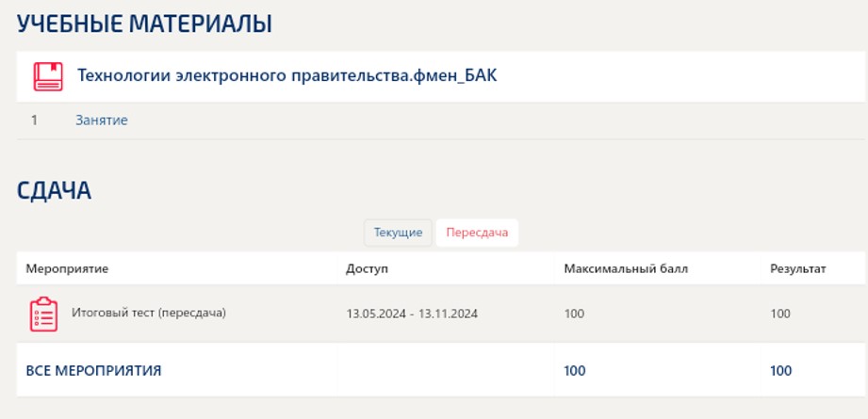Click the access dates 13.05.2024 - 13.11.2024
The width and height of the screenshot is (868, 419).
412,314
